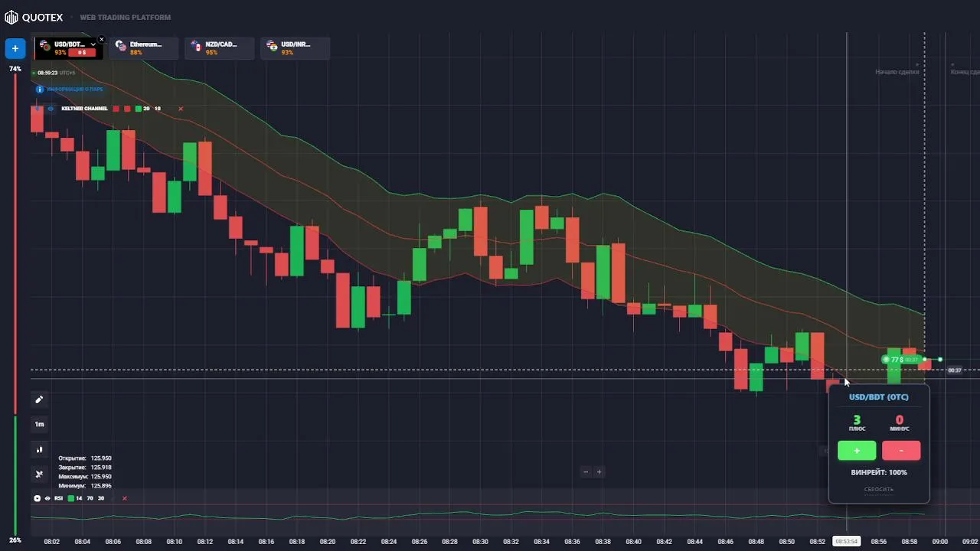Open the drawing pencil tool
Image resolution: width=980 pixels, height=551 pixels.
click(x=39, y=399)
